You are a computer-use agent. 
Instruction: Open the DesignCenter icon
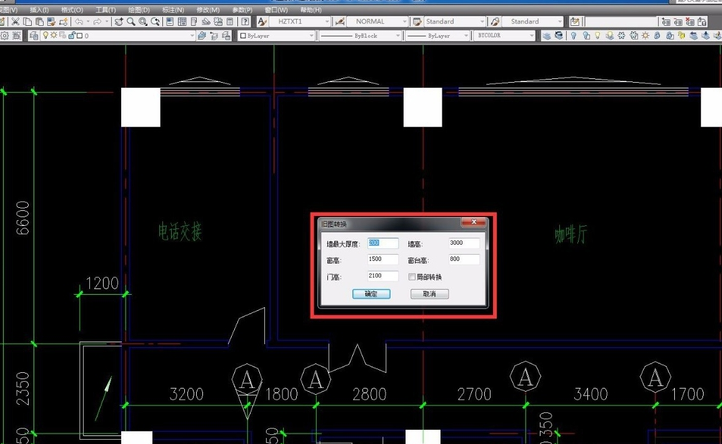coord(182,22)
